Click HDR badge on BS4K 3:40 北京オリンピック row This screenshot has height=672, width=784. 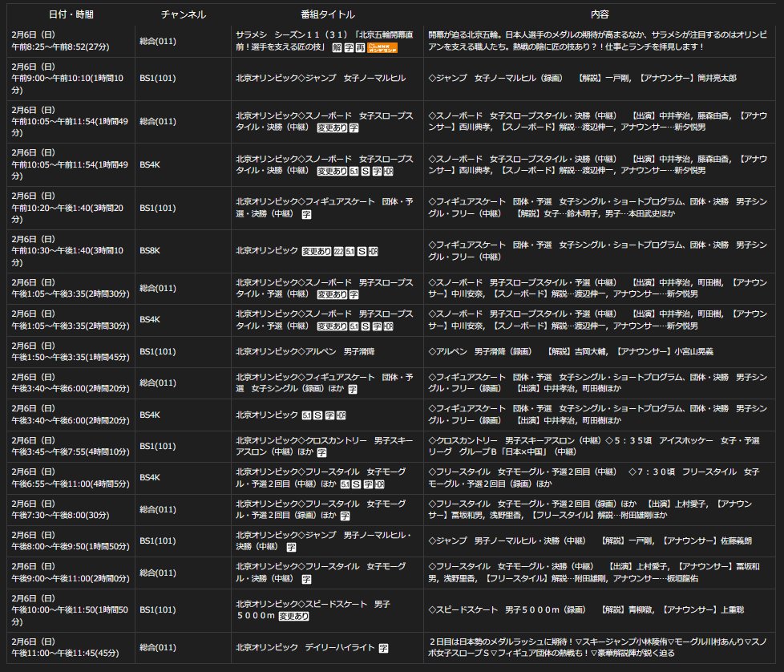(x=341, y=415)
